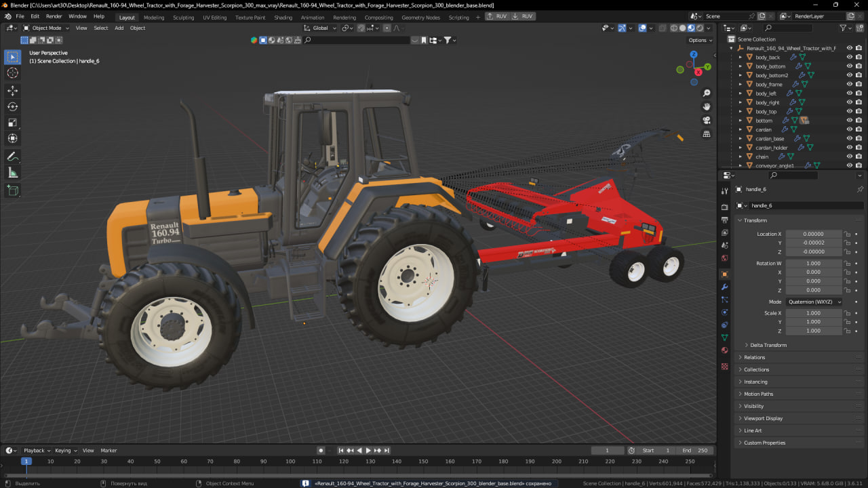Select the Measure tool

click(13, 172)
